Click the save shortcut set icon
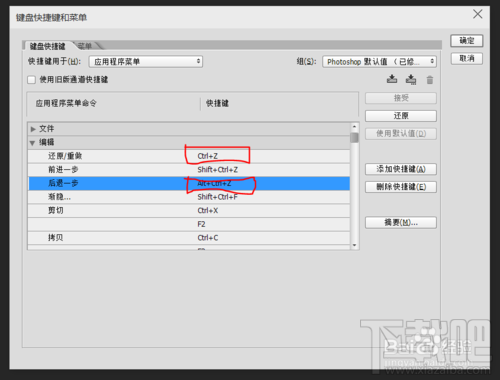 (392, 79)
